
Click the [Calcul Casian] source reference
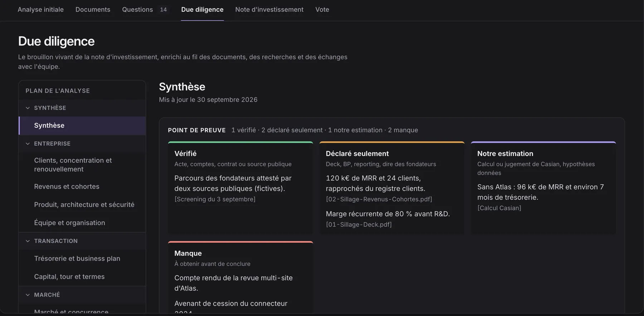[x=499, y=208]
